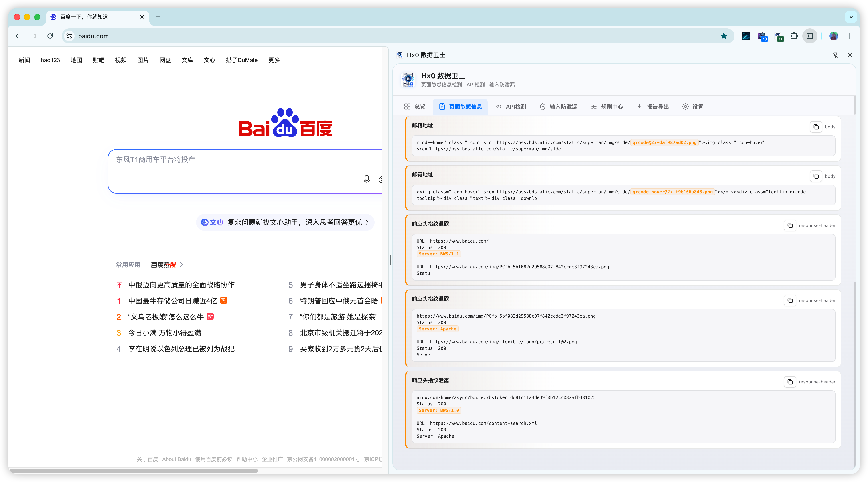
Task: Click the highlighted qrcode@2x-daf987ad02.png match
Action: [665, 142]
